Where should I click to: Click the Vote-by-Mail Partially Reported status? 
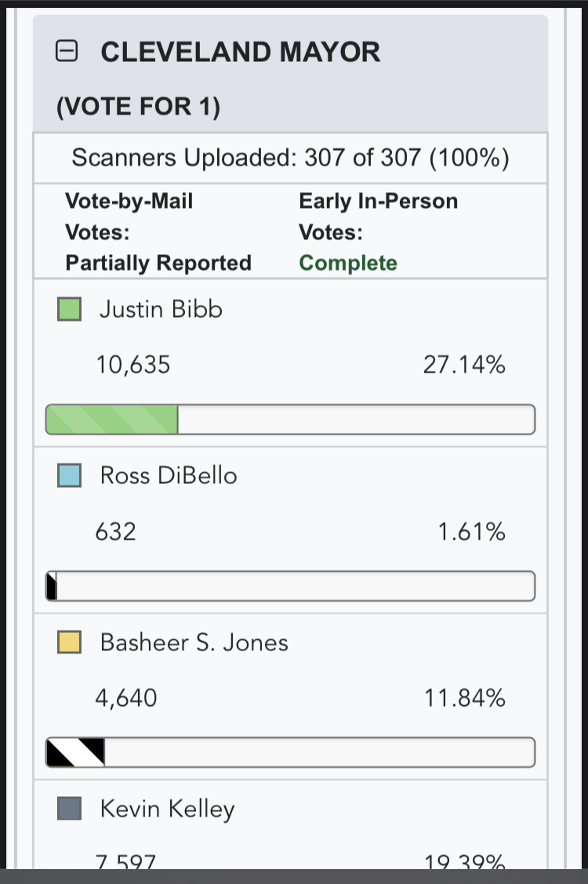point(158,264)
